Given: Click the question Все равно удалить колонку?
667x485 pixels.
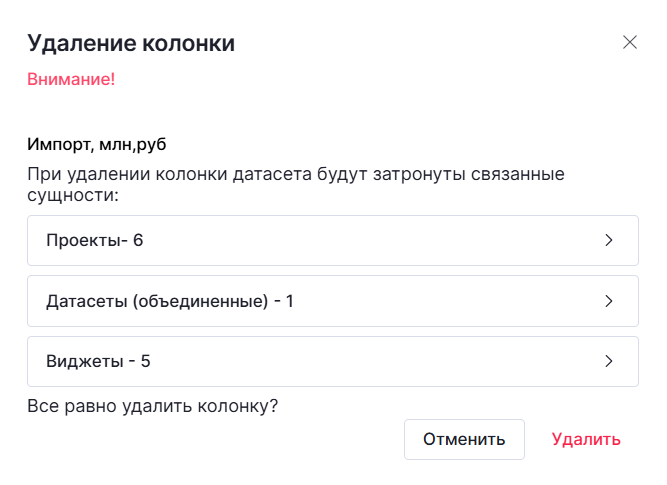Looking at the screenshot, I should tap(152, 407).
